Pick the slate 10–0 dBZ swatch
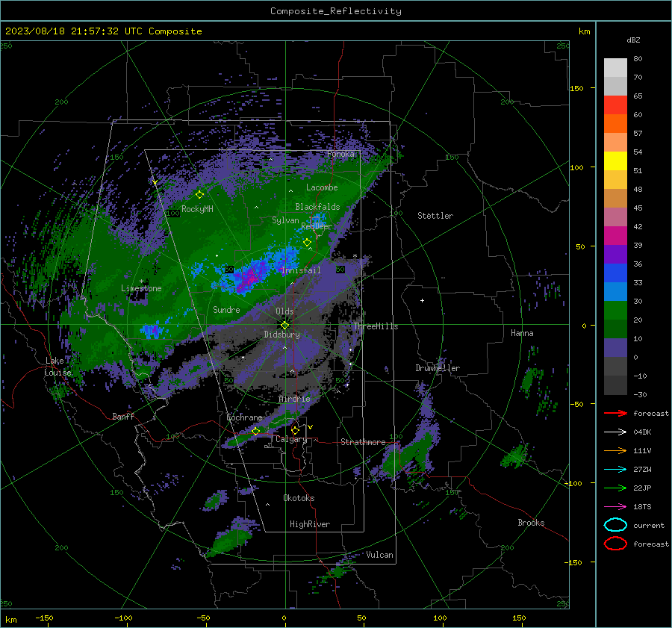 (x=615, y=348)
